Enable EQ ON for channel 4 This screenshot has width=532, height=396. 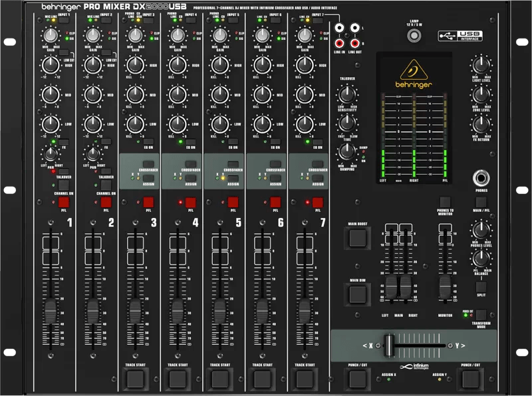click(x=190, y=142)
